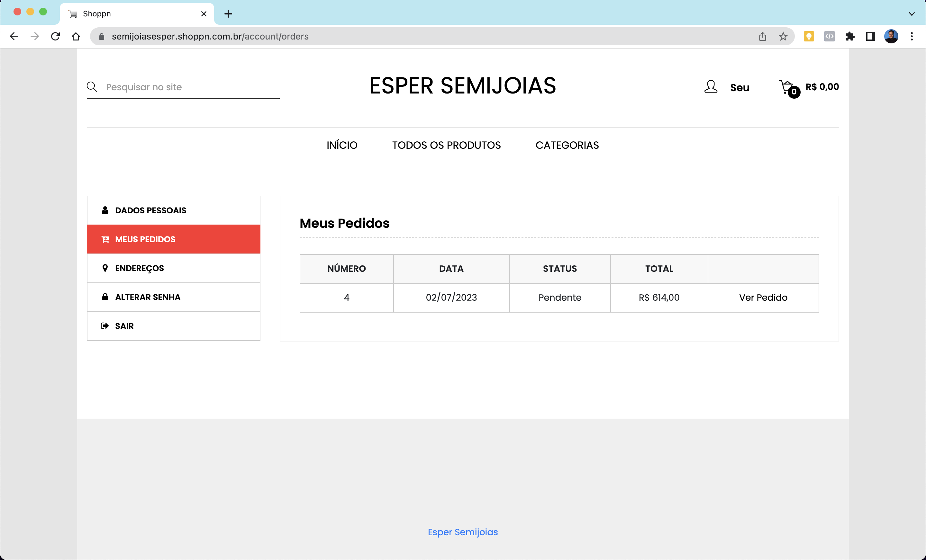
Task: Select MEUS PEDIDOS in the sidebar
Action: click(x=174, y=239)
